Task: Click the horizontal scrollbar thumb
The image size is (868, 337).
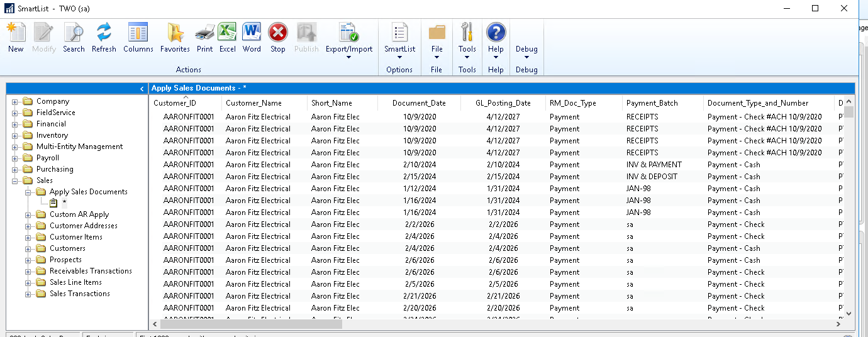Action: [251, 324]
